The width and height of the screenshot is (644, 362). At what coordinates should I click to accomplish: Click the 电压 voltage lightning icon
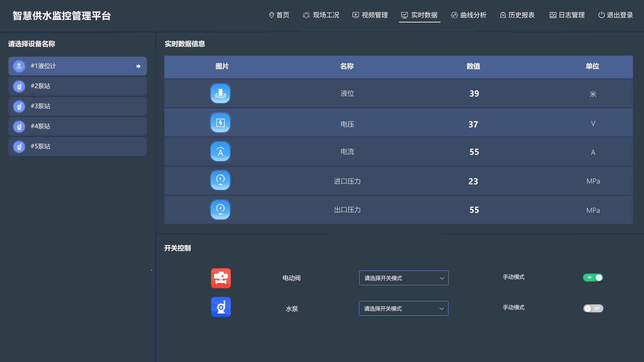220,122
